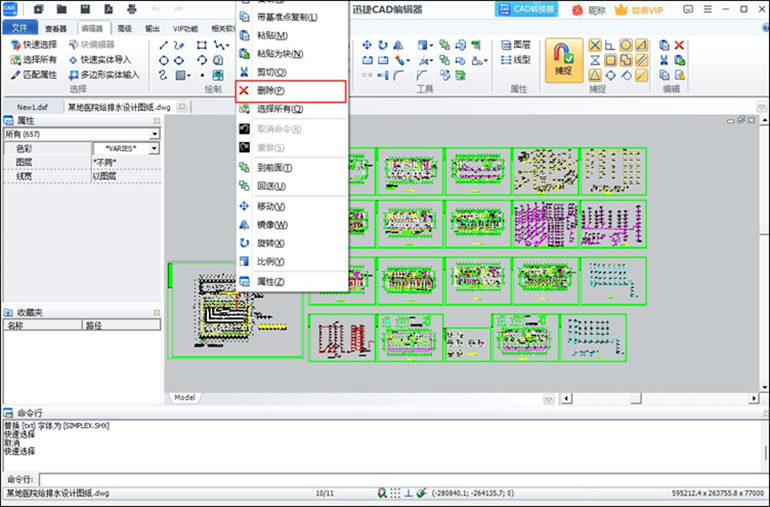
Task: Expand the hatch fill tool dropdown arrow
Action: coord(189,76)
